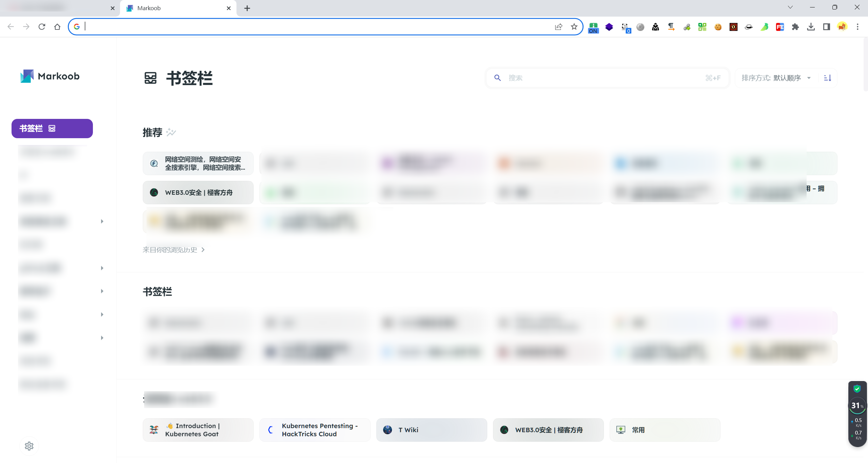The height and width of the screenshot is (463, 868).
Task: Toggle the browser side panel
Action: [x=826, y=27]
